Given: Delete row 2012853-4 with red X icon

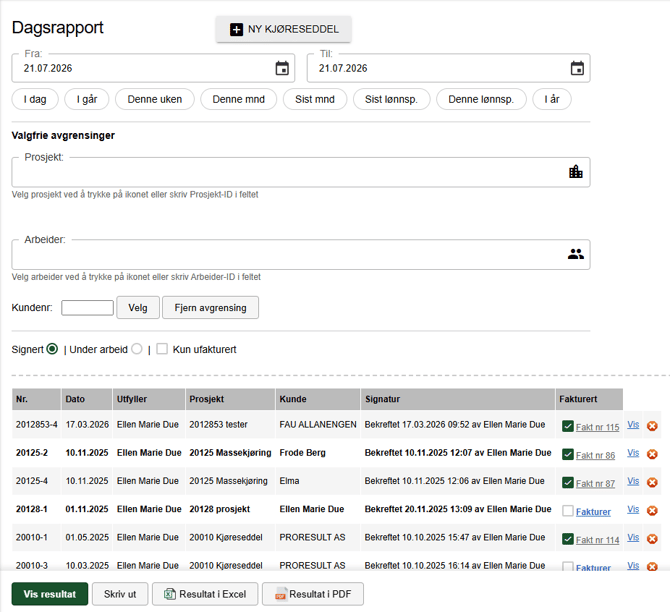Looking at the screenshot, I should click(652, 426).
